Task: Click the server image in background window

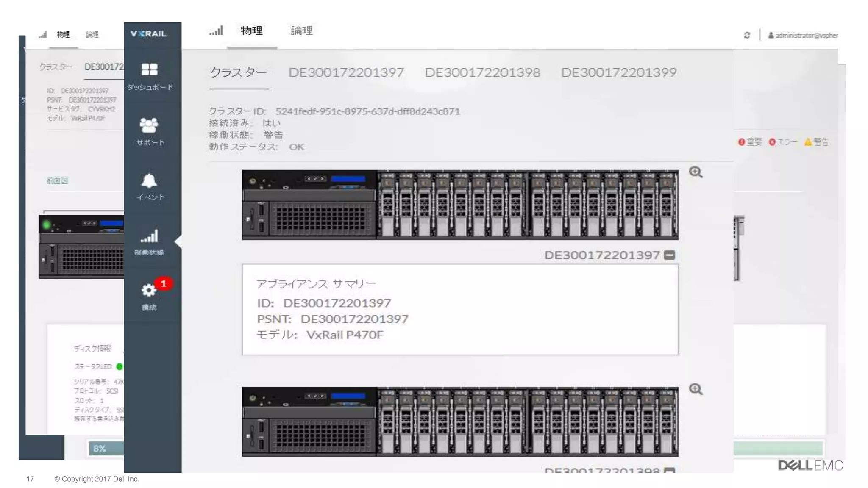Action: [81, 247]
